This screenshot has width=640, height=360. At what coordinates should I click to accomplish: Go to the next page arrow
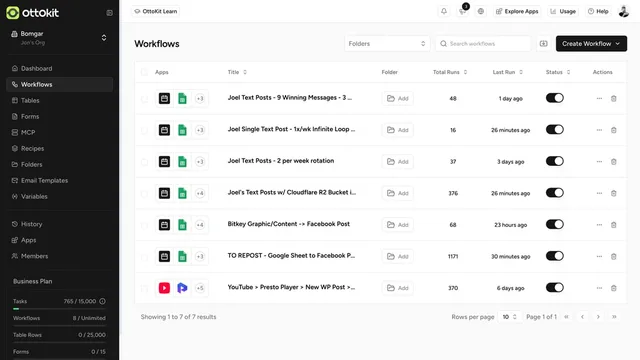point(598,317)
